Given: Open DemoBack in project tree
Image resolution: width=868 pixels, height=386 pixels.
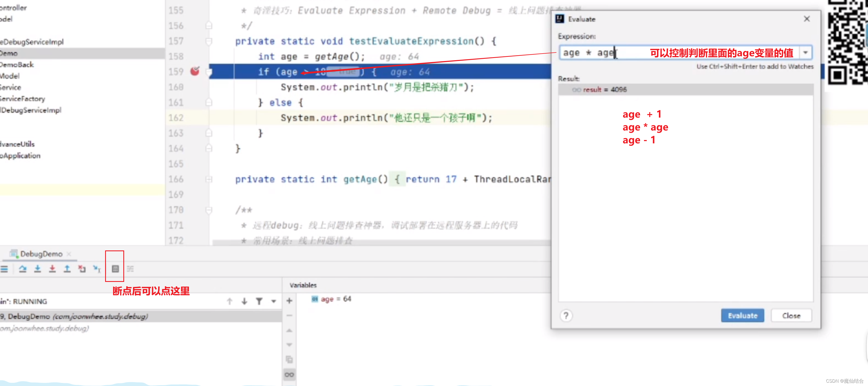Looking at the screenshot, I should pos(17,64).
